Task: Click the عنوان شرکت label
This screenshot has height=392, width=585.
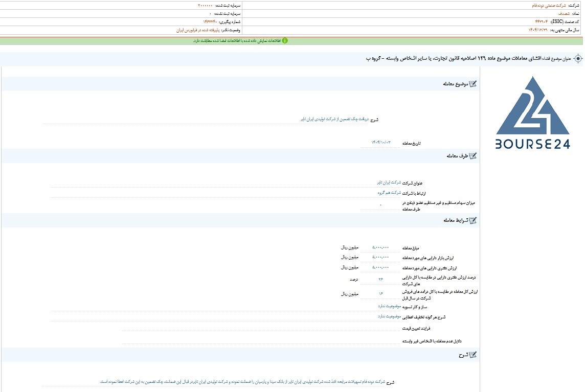Action: point(412,183)
